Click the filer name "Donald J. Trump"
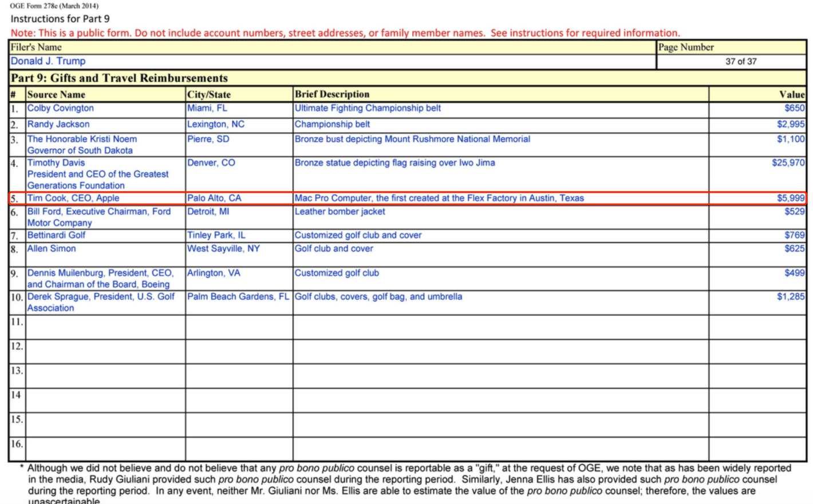The height and width of the screenshot is (504, 813). (48, 61)
